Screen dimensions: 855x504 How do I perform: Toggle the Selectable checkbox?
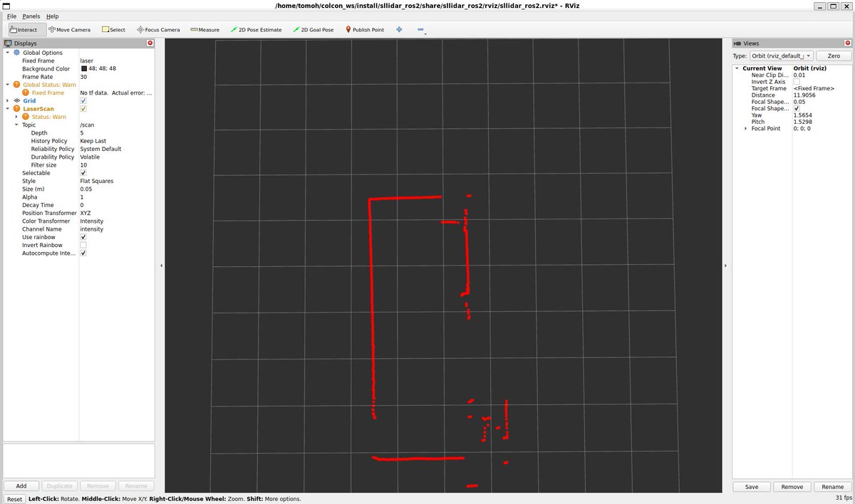pos(83,173)
